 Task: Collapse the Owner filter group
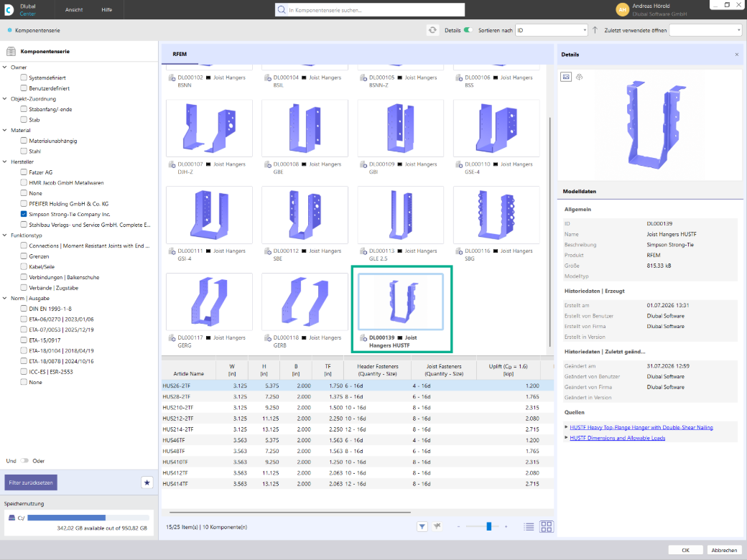tap(5, 67)
